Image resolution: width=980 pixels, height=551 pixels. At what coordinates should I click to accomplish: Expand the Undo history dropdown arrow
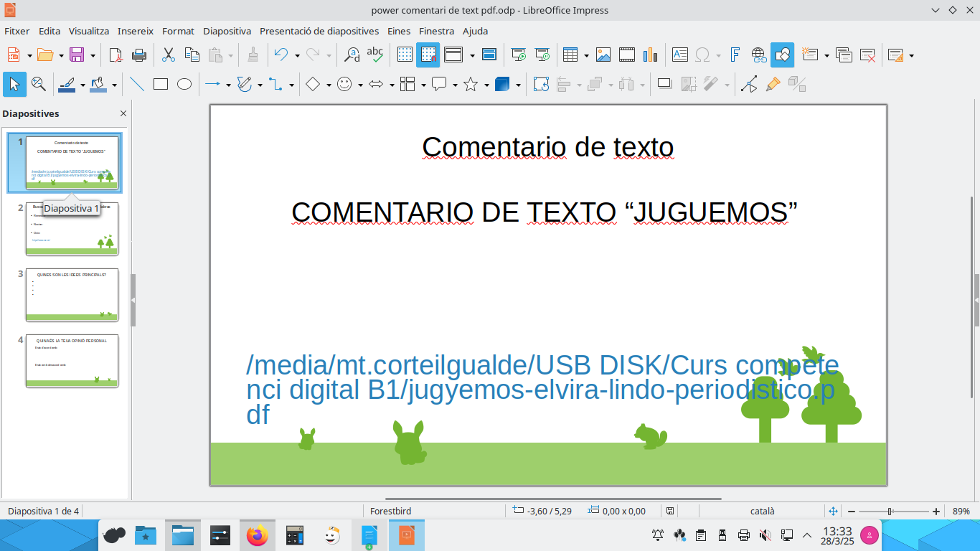(296, 55)
